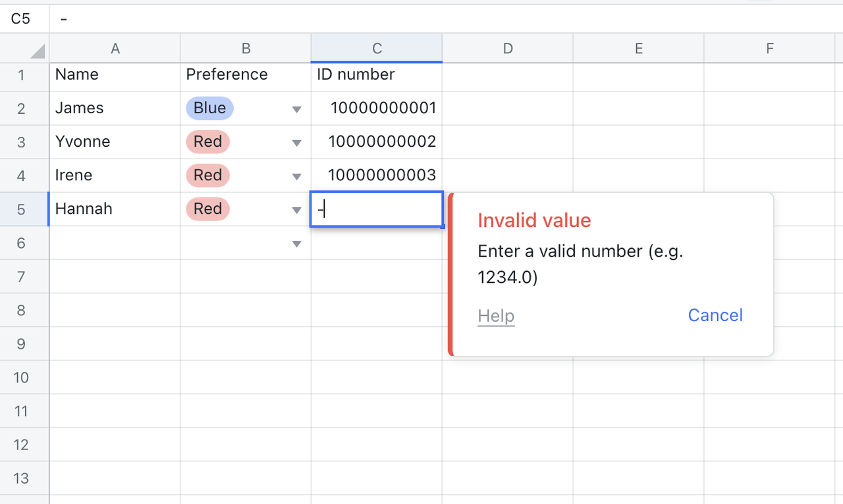Image resolution: width=843 pixels, height=504 pixels.
Task: Click the select-all corner triangle
Action: tap(38, 51)
